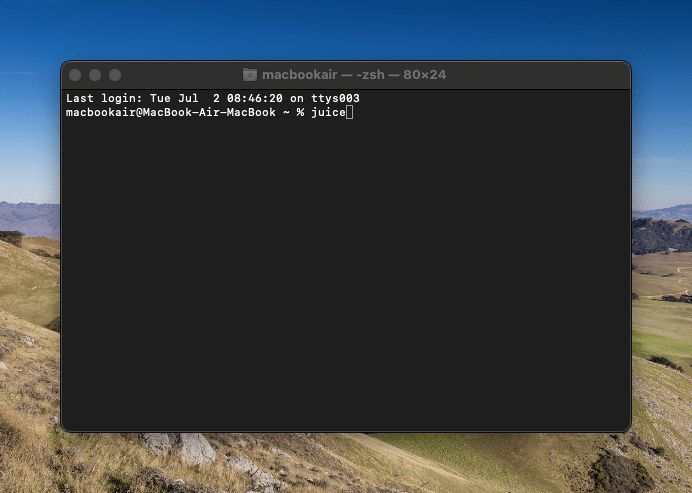Click the window title "macbookair — -zsh — 80×24"
Image resolution: width=692 pixels, height=493 pixels.
coord(353,75)
